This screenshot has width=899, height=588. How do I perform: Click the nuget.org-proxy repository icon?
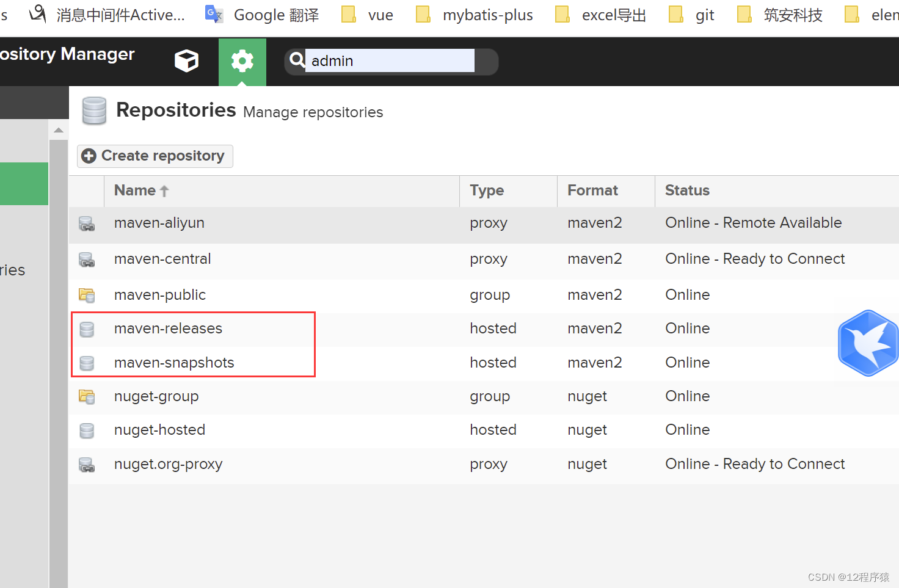point(87,465)
